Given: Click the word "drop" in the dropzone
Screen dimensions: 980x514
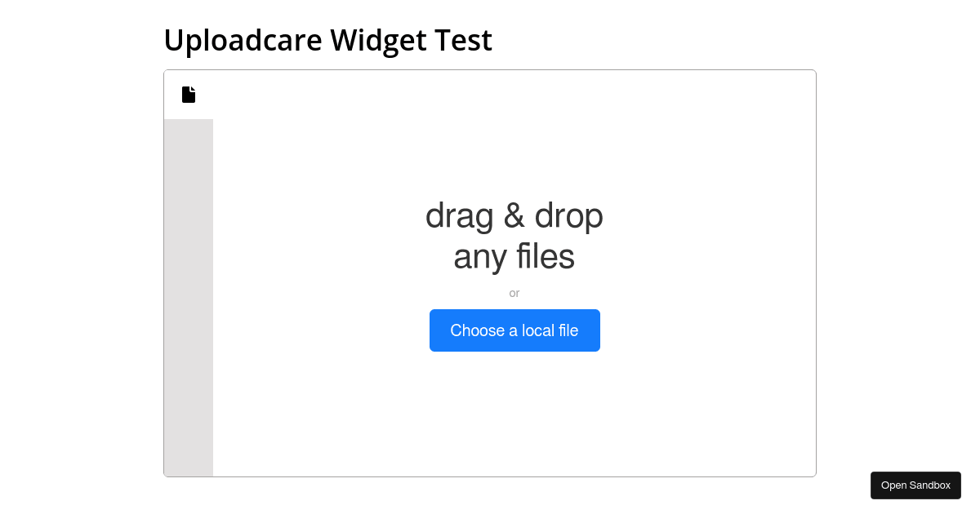Looking at the screenshot, I should (568, 215).
